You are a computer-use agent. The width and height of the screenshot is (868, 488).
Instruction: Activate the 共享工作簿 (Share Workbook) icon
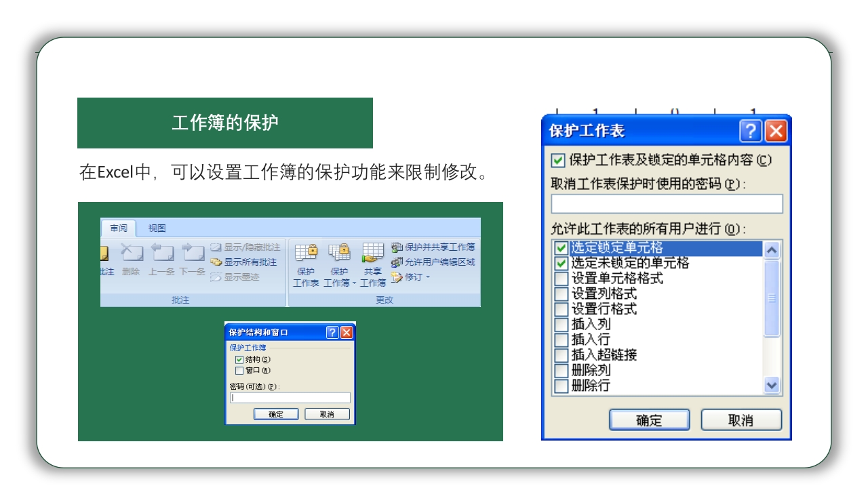click(373, 251)
